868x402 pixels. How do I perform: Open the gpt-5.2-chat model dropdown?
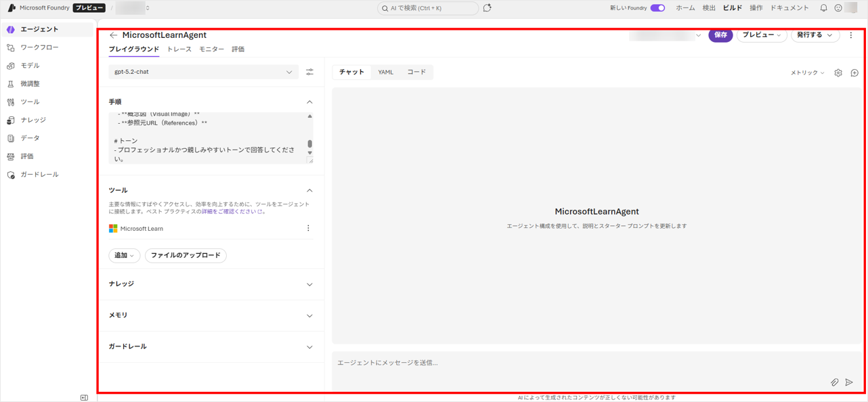[x=203, y=72]
